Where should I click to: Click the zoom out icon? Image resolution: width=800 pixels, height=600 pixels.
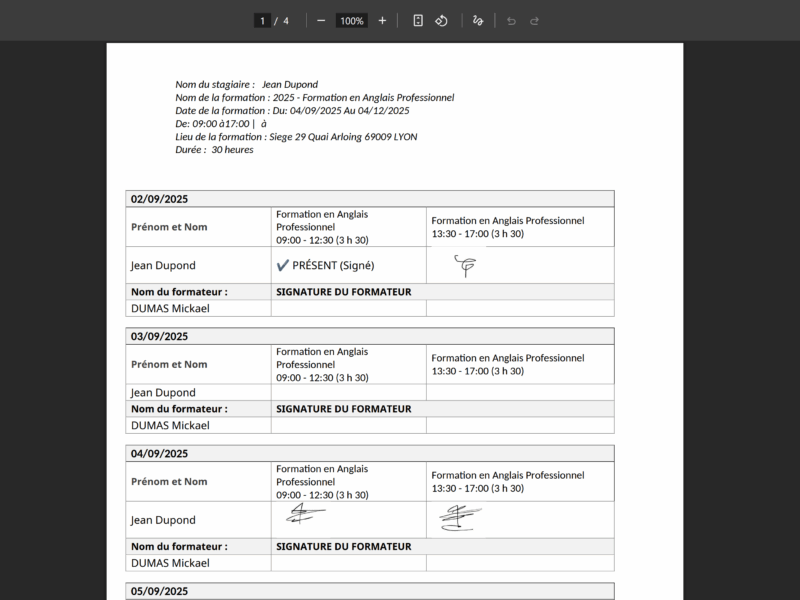tap(320, 19)
